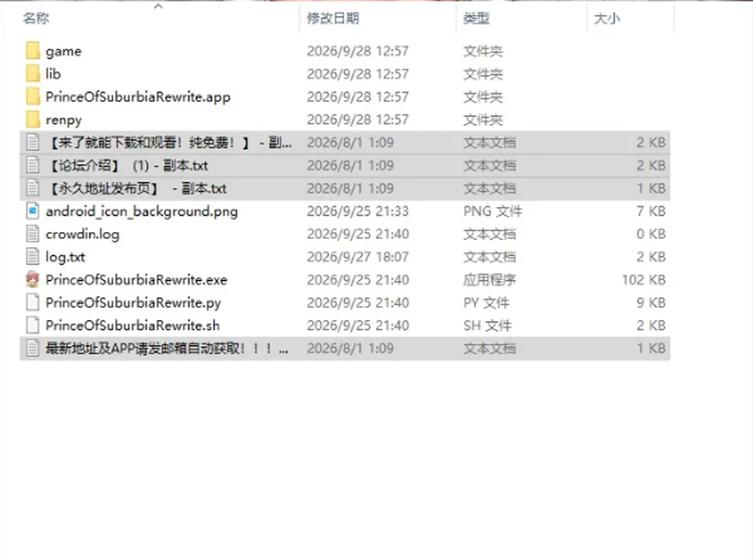Viewport: 753px width, 560px height.
Task: Select the 【永久地址发布页】 - 副本.txt file
Action: [345, 188]
